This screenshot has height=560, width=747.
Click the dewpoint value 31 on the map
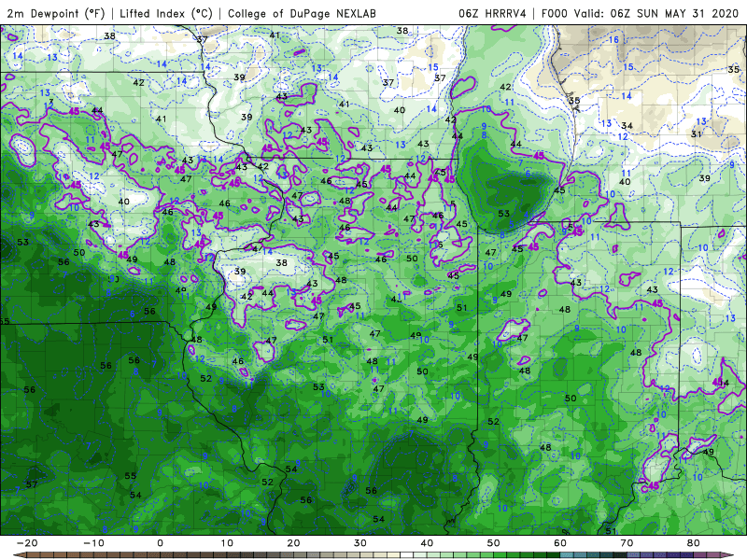tap(697, 134)
